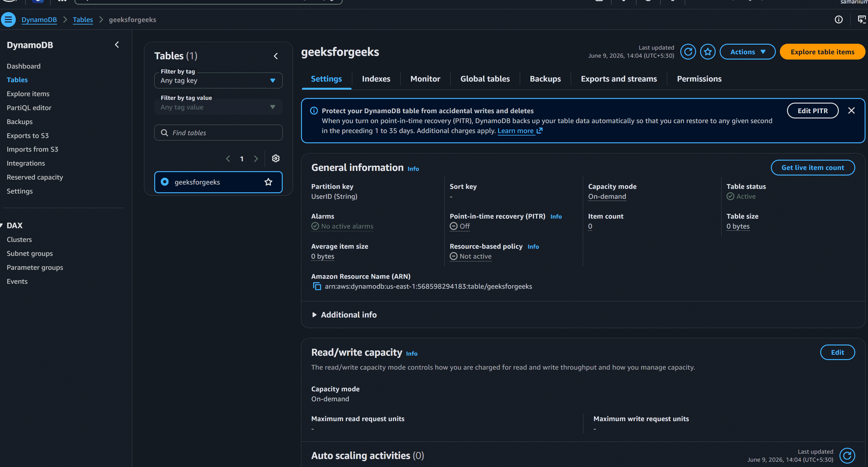Screen dimensions: 868x467
Task: Click Get live item count button
Action: [812, 167]
